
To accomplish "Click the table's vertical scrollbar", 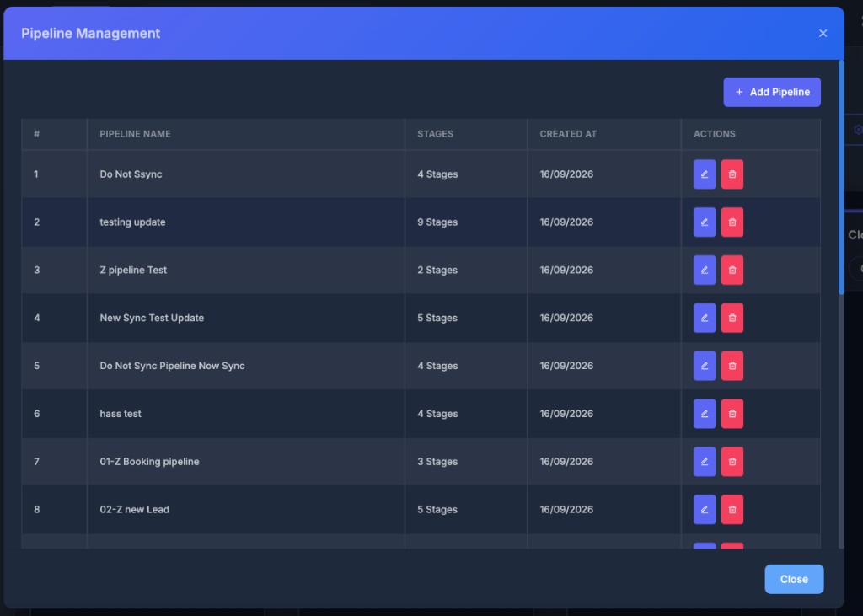I will point(841,179).
